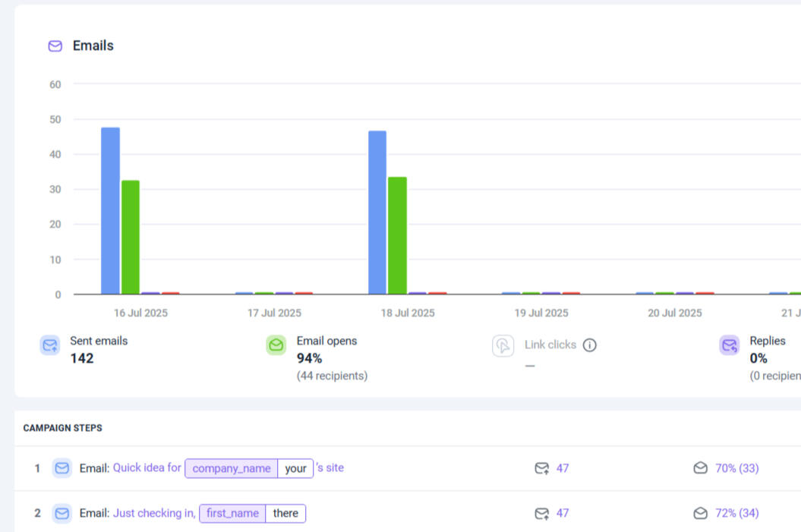Click step 1 sent count icon
Viewport: 801px width, 532px height.
[541, 468]
